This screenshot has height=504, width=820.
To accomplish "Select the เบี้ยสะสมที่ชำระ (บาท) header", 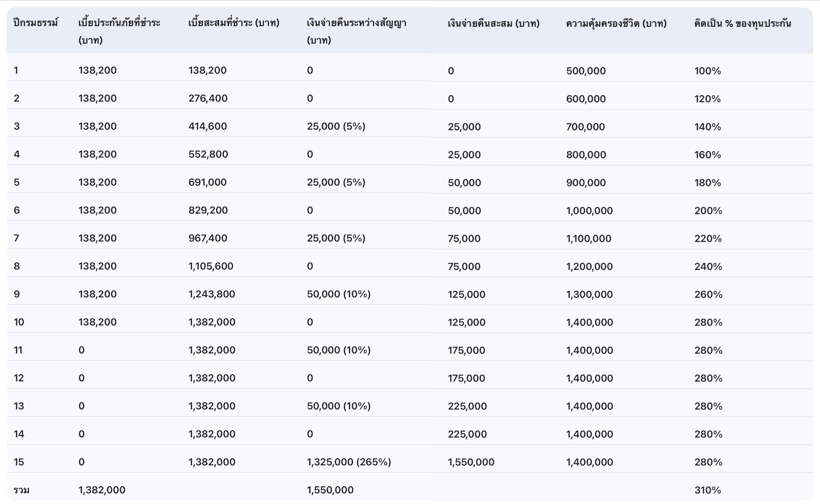I will (234, 23).
